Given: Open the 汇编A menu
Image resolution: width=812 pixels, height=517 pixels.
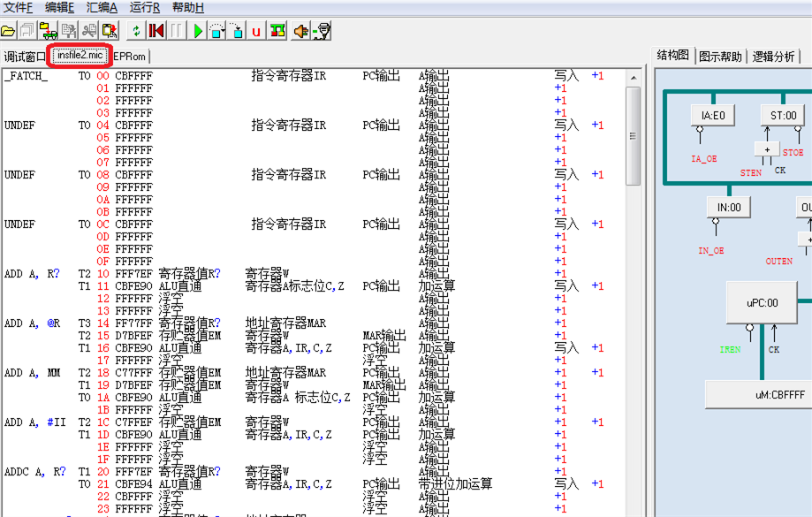Looking at the screenshot, I should point(102,7).
